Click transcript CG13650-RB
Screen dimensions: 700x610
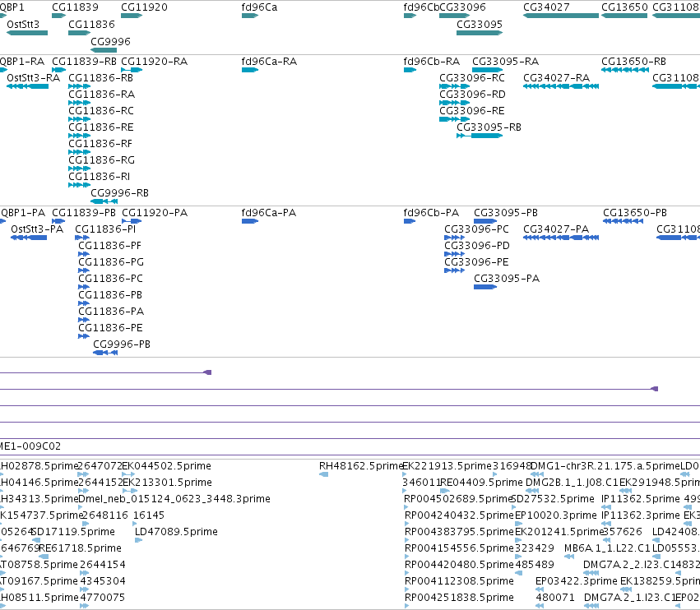click(634, 61)
